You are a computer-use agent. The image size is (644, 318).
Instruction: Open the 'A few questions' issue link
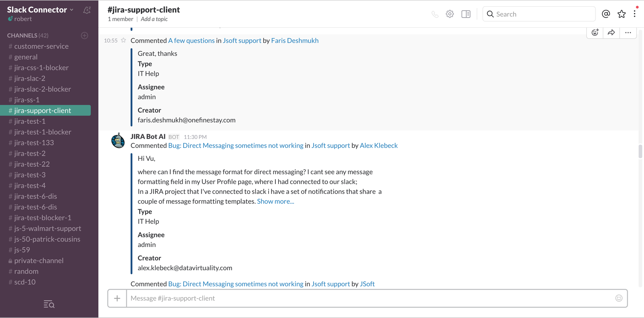point(191,41)
